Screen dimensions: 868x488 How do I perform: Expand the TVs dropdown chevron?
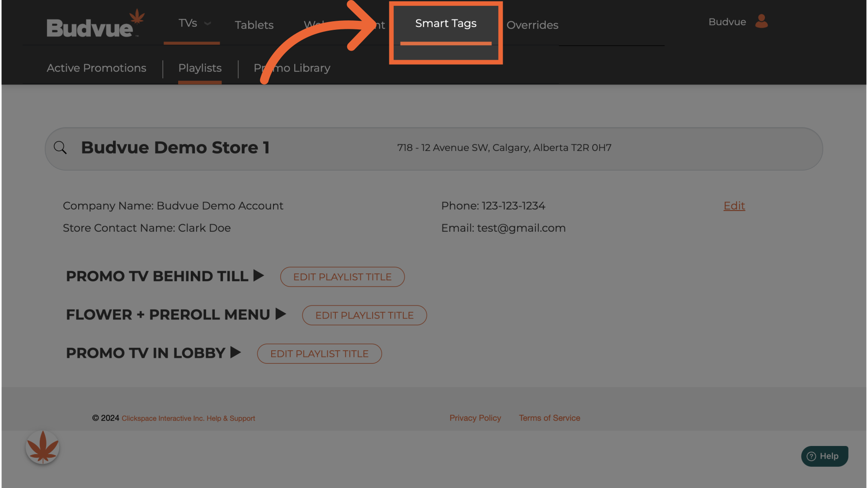[x=208, y=23]
